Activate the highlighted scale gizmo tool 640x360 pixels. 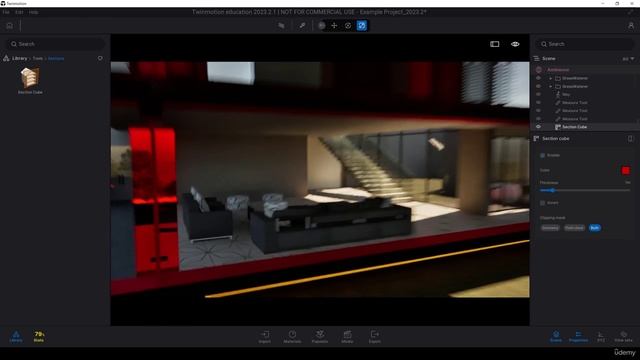tap(362, 26)
